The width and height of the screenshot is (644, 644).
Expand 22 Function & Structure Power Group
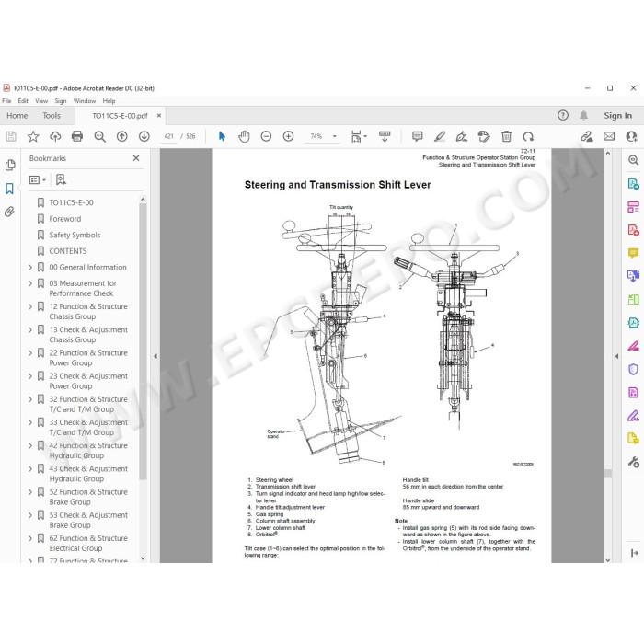click(x=30, y=353)
